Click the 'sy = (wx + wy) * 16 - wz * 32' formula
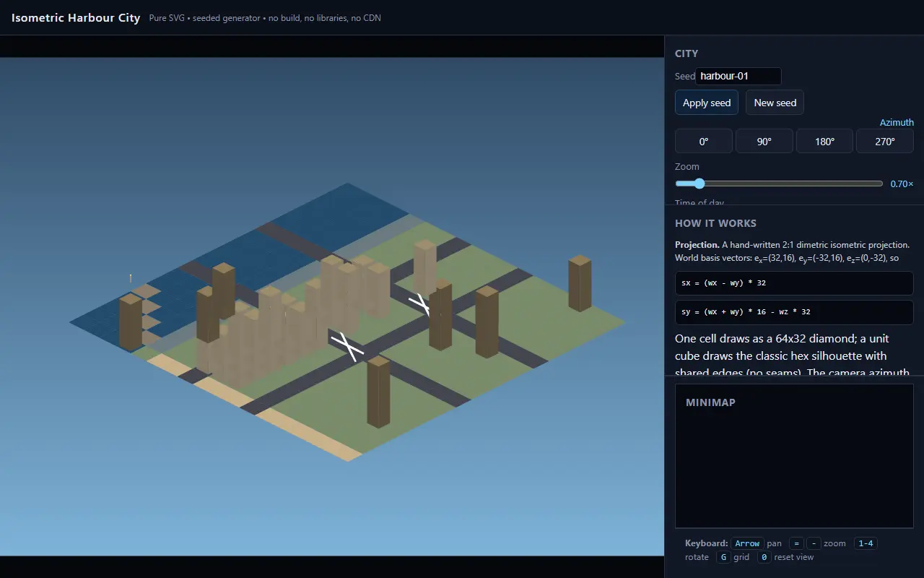This screenshot has height=578, width=924. 794,312
